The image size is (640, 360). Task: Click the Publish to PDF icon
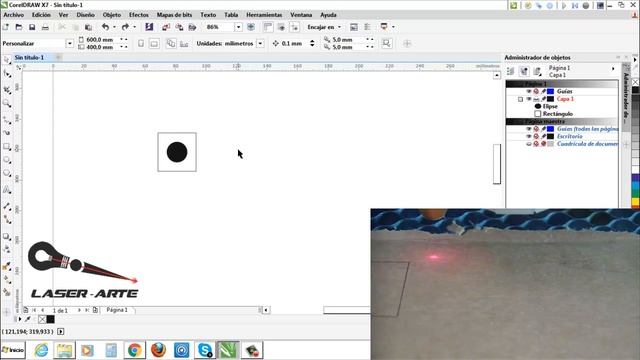[192, 27]
